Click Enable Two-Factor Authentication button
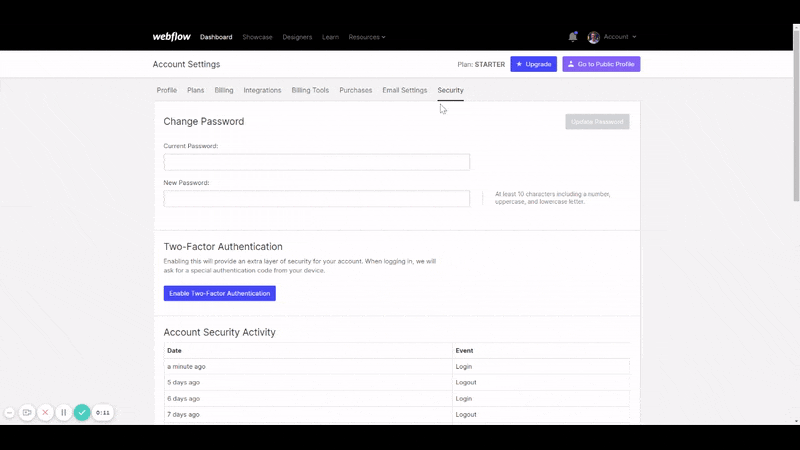800x450 pixels. (219, 293)
